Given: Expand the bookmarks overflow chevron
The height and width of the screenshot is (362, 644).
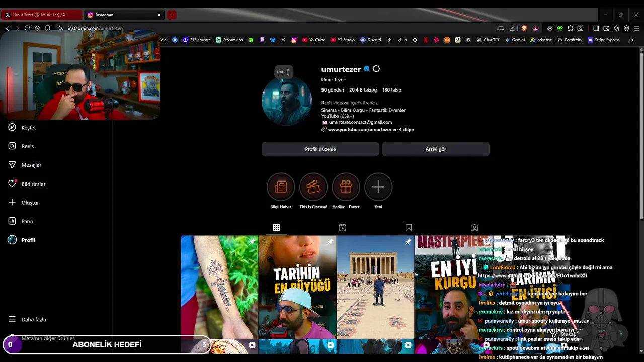Looking at the screenshot, I should point(631,40).
